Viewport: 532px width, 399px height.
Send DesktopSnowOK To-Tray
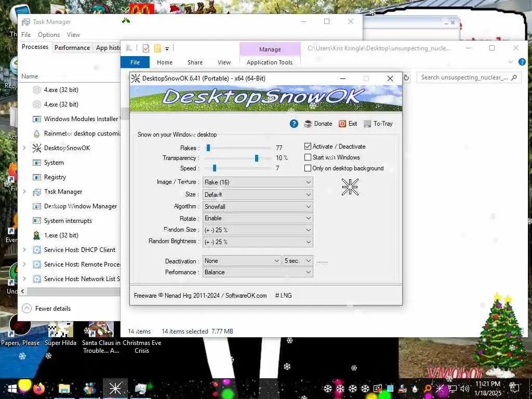378,124
